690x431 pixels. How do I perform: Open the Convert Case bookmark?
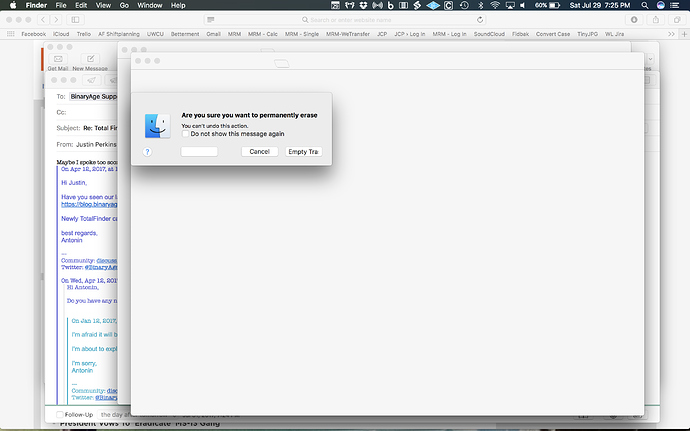point(553,34)
